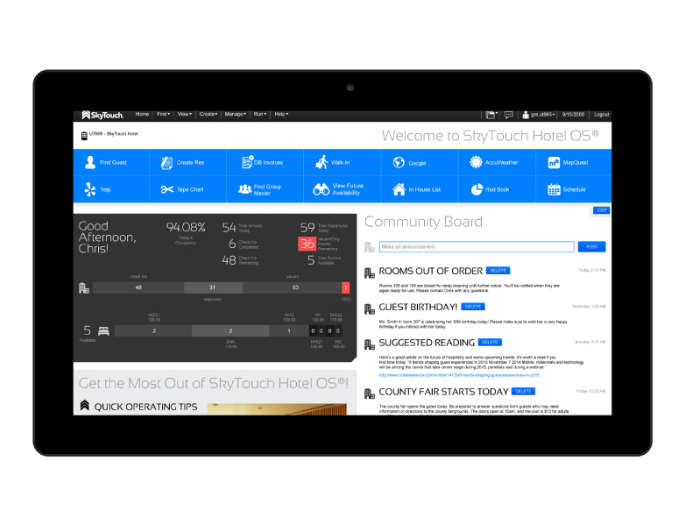Viewport: 698px width, 525px height.
Task: Open the Yelp shortcut tile
Action: coord(111,189)
